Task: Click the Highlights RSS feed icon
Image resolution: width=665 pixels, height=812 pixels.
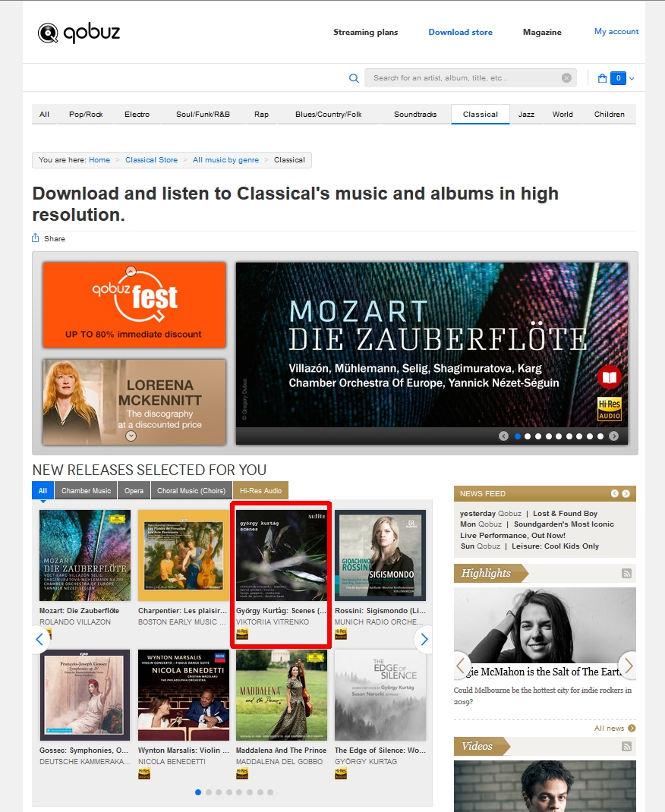Action: tap(627, 573)
